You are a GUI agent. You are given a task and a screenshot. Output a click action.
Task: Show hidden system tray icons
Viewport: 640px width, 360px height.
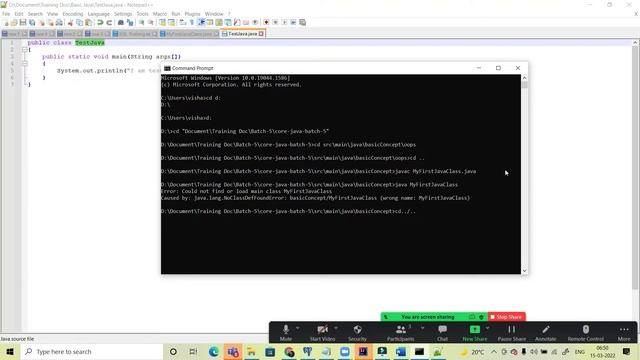[x=494, y=352]
